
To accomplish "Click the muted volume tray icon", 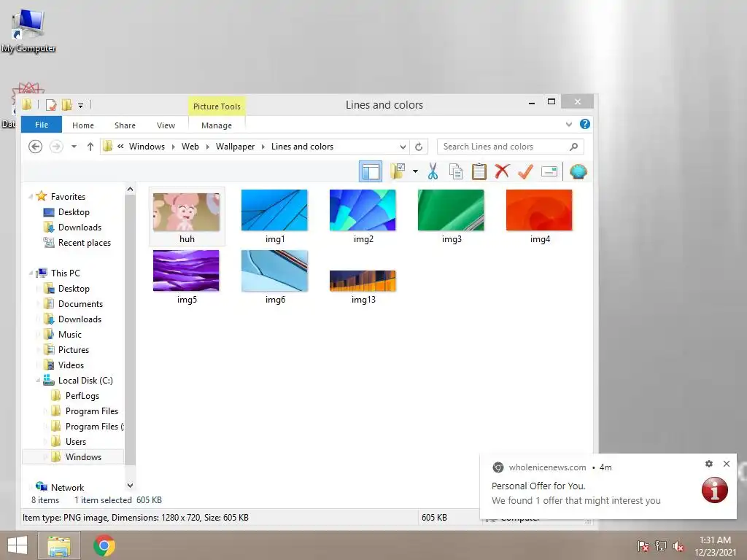I will coord(678,546).
